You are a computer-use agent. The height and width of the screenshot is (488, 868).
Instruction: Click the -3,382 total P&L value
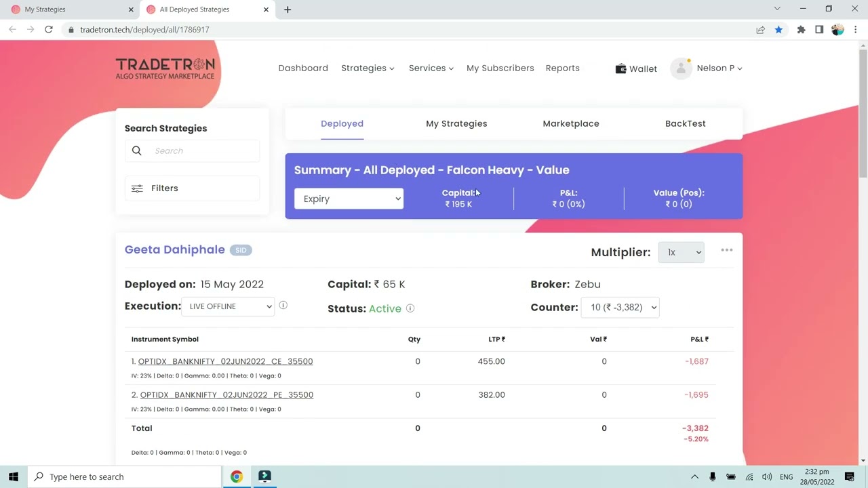[x=695, y=428]
